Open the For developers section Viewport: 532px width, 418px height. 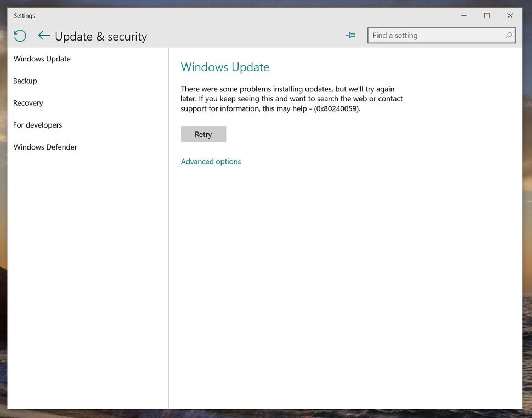(x=37, y=125)
